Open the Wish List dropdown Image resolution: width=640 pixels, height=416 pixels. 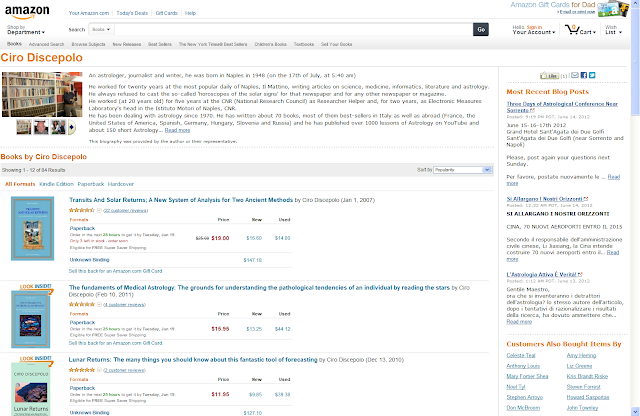click(613, 30)
